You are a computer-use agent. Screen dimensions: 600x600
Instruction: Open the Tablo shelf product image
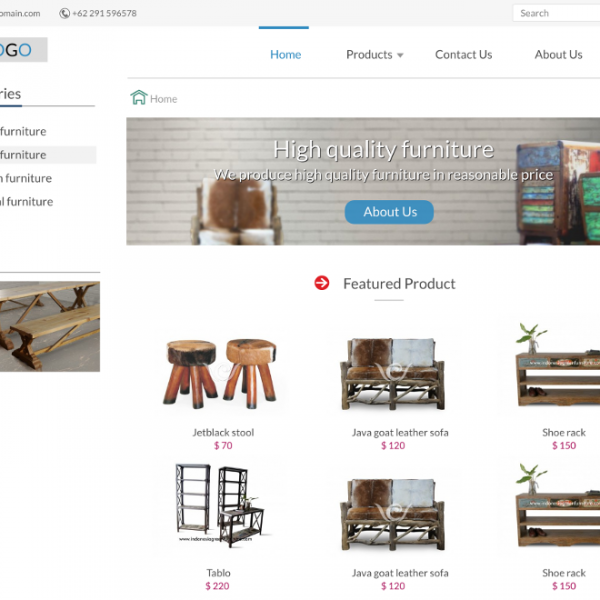[221, 505]
